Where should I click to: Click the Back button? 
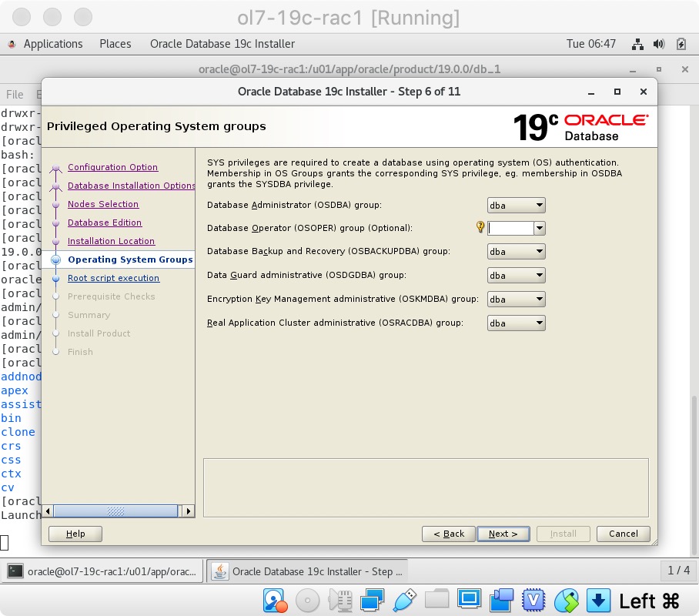click(449, 534)
